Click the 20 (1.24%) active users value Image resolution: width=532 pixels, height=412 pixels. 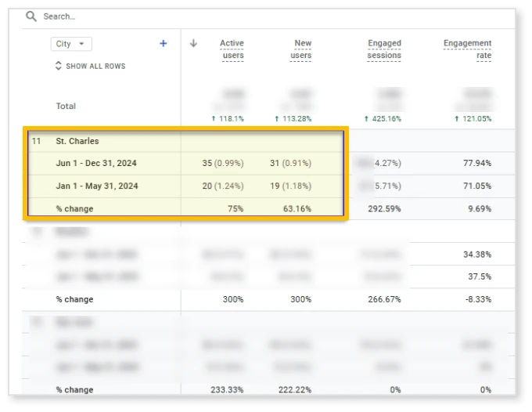click(x=223, y=186)
